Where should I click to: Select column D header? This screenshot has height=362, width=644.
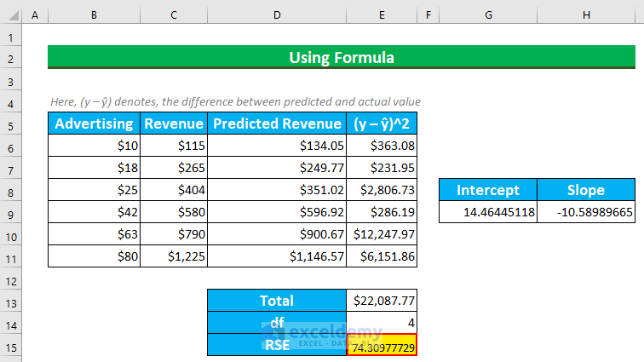[x=277, y=16]
